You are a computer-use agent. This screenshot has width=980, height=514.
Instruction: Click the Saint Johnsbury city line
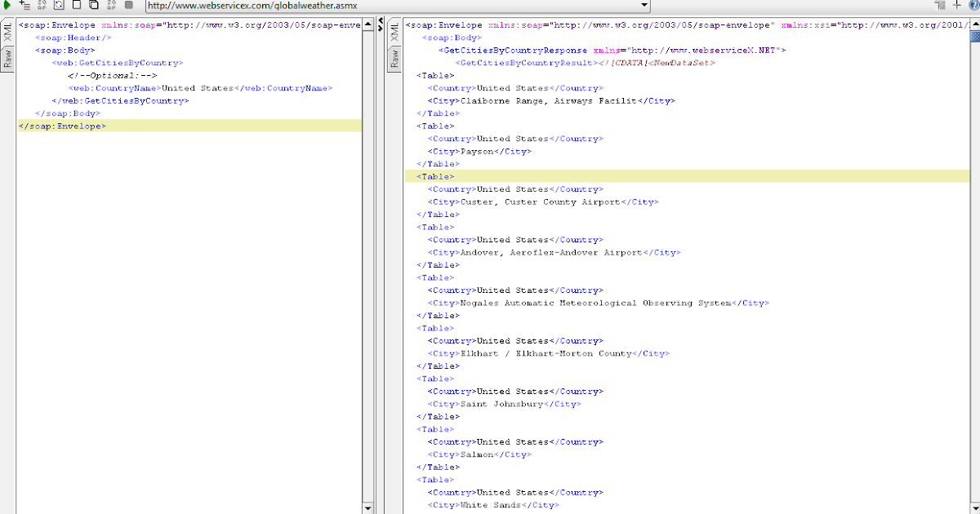tap(504, 404)
